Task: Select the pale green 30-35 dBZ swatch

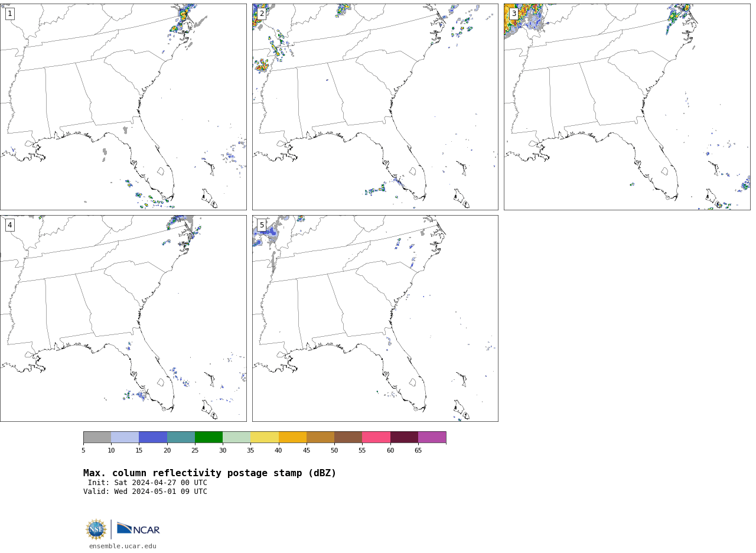Action: click(237, 437)
